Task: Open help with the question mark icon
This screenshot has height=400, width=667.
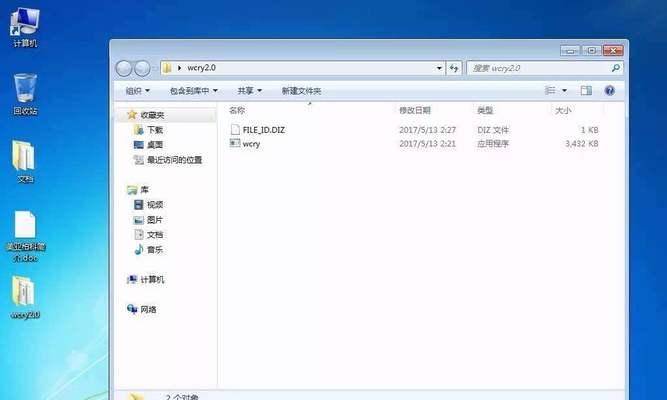Action: click(610, 91)
